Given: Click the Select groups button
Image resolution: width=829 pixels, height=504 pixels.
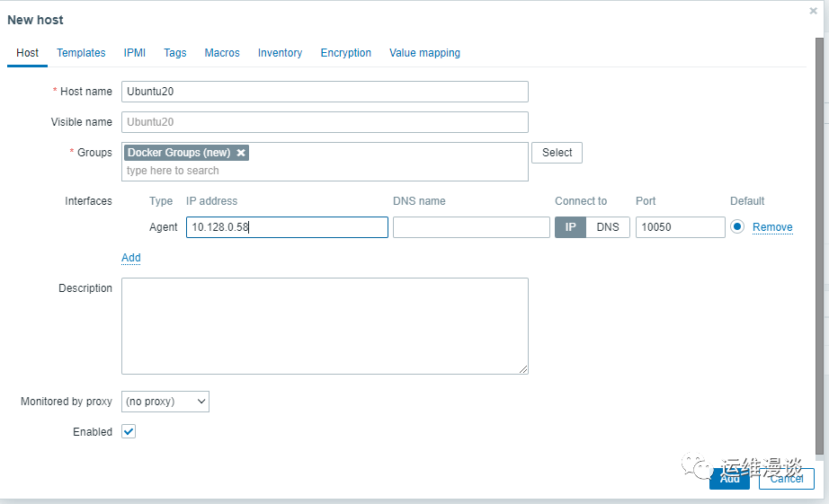Looking at the screenshot, I should click(x=557, y=153).
